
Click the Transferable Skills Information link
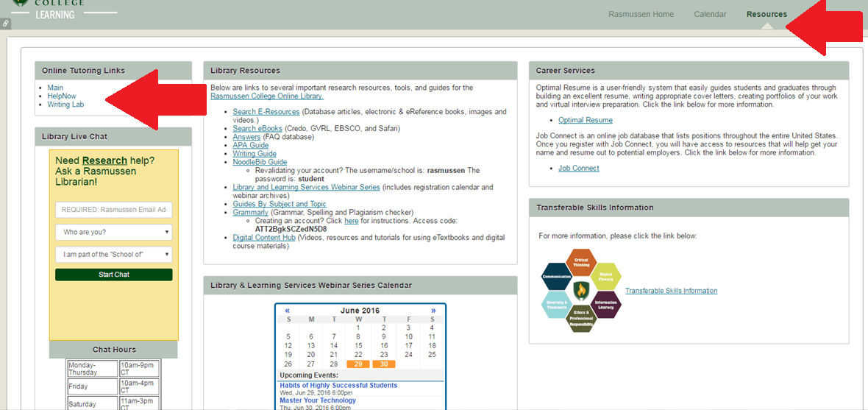point(671,291)
